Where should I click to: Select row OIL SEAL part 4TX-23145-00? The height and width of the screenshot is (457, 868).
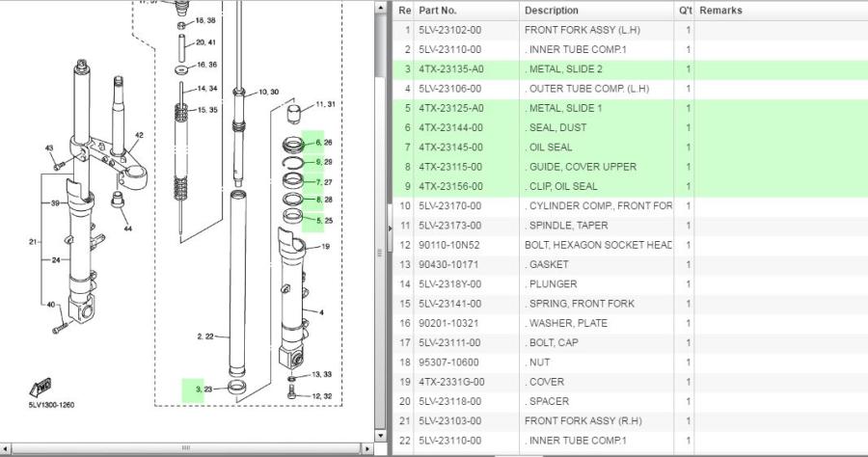[631, 148]
